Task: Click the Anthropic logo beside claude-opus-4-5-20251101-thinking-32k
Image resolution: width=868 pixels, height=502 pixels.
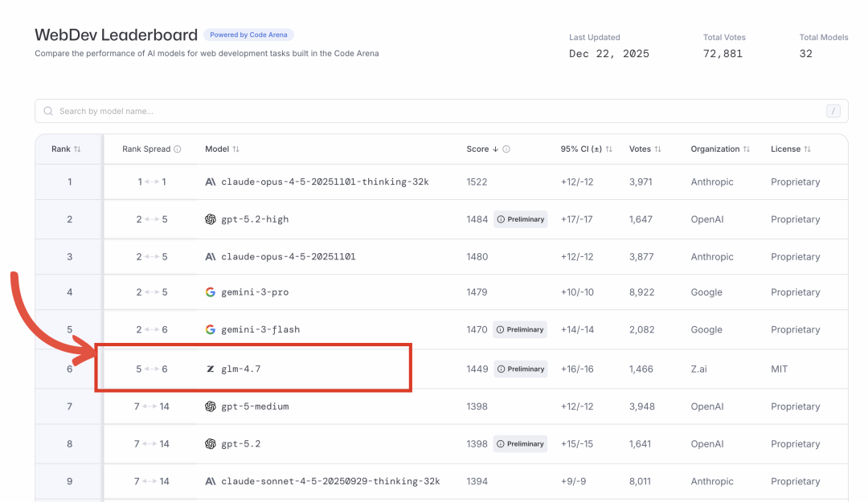Action: tap(211, 182)
